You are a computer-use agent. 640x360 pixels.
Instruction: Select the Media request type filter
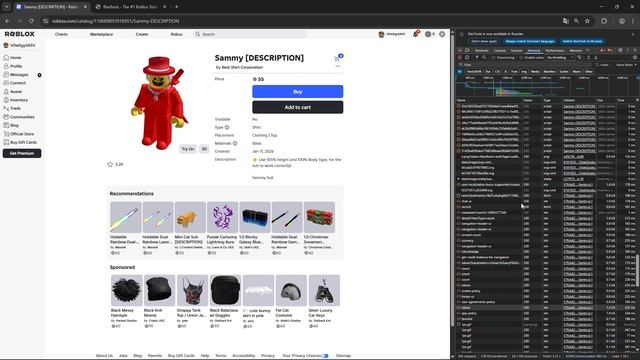click(x=535, y=71)
